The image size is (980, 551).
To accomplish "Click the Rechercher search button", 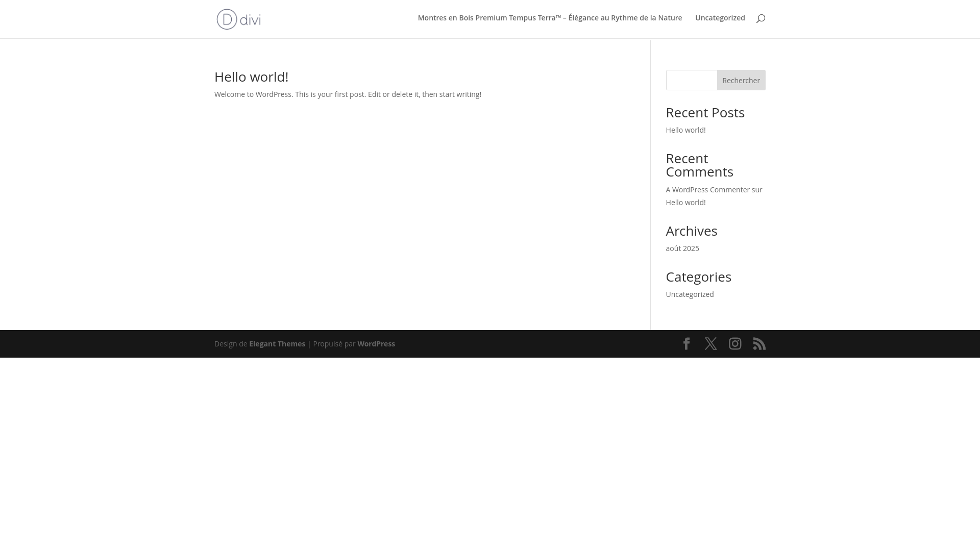I will (741, 80).
